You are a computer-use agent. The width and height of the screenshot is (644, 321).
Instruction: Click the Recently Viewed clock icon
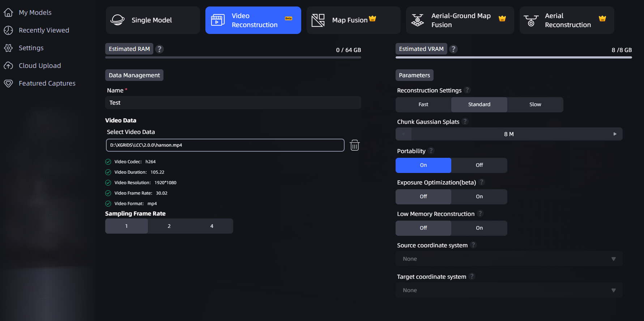point(8,30)
